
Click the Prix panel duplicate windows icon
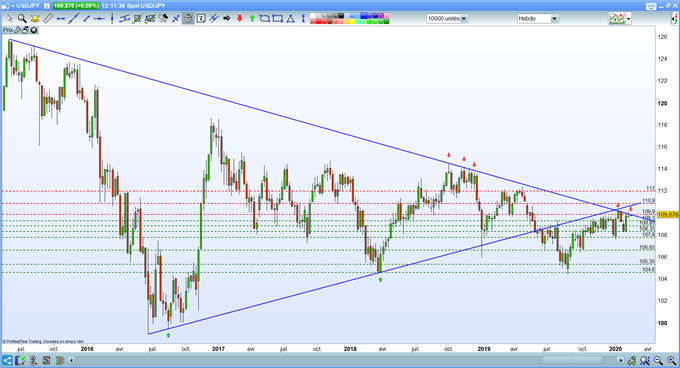[x=26, y=30]
